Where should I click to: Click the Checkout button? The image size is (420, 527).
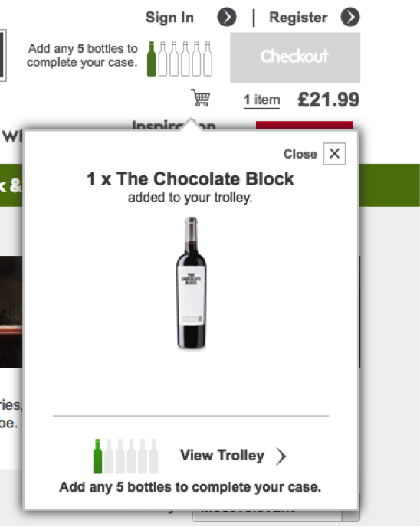[295, 57]
